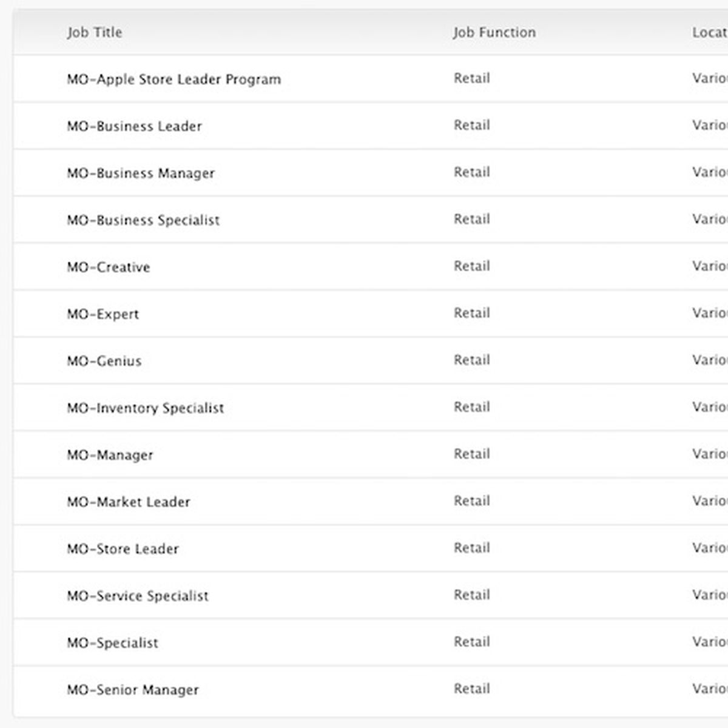
Task: Click Retail in the MO-Genius row
Action: point(471,360)
